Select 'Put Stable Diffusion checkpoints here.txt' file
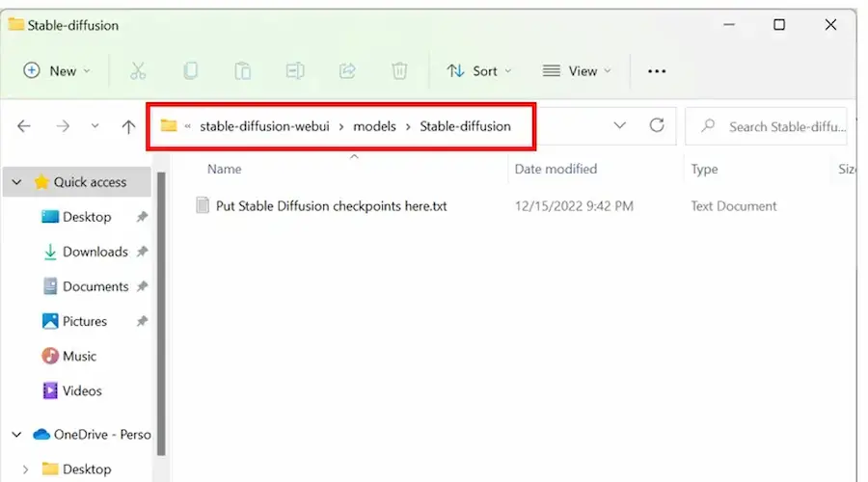This screenshot has width=868, height=482. point(331,205)
